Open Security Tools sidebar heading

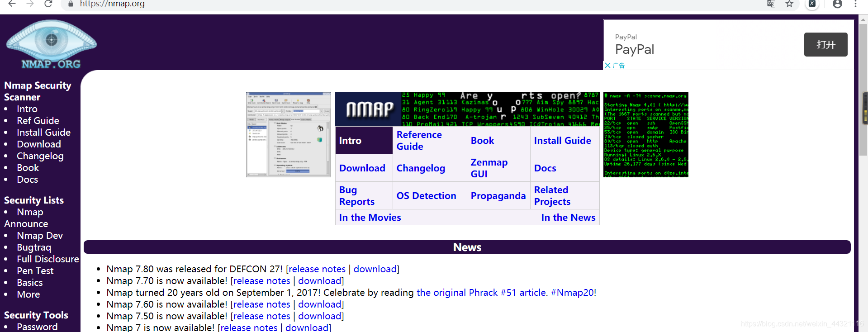pyautogui.click(x=36, y=315)
